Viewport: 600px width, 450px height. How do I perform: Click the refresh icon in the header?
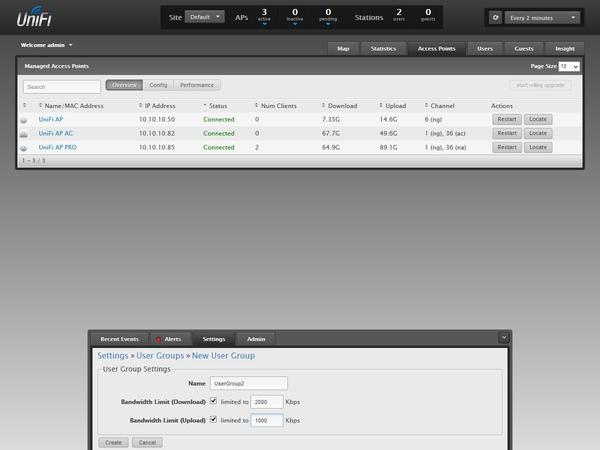(x=495, y=18)
